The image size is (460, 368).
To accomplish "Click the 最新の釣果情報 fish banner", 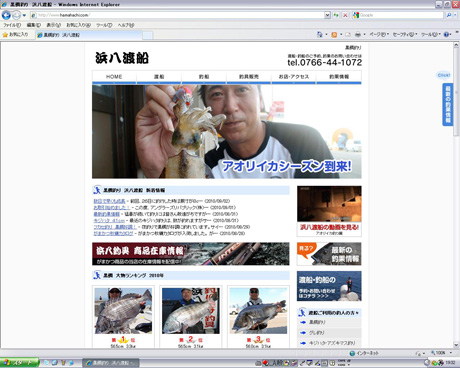I will tap(329, 254).
